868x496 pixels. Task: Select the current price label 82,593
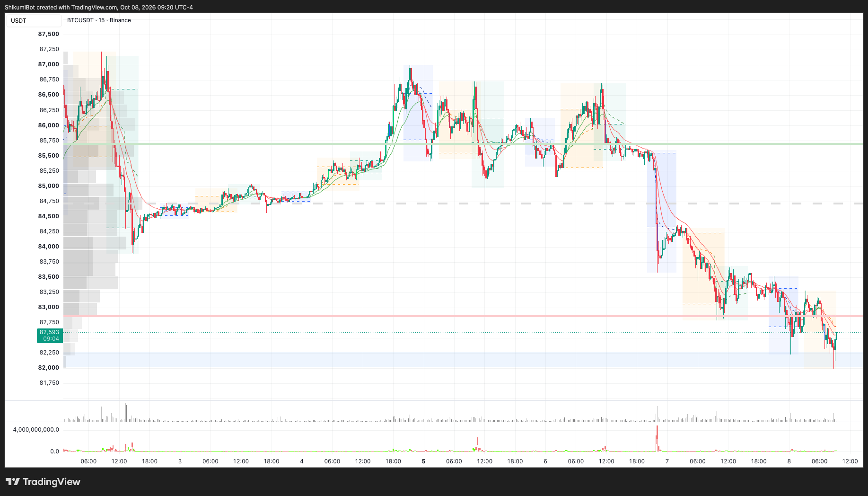(x=50, y=336)
